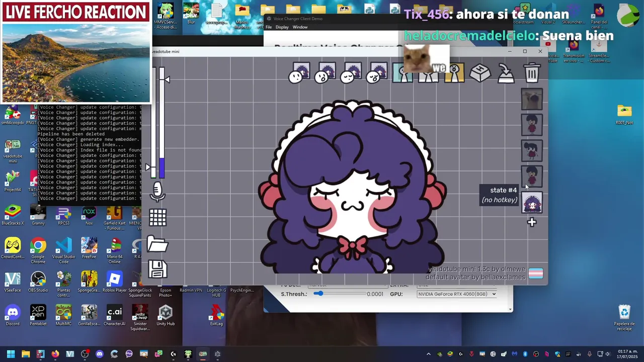Select the open-mouth open-eyes avatar sprite slot
The image size is (644, 362).
pos(326,73)
